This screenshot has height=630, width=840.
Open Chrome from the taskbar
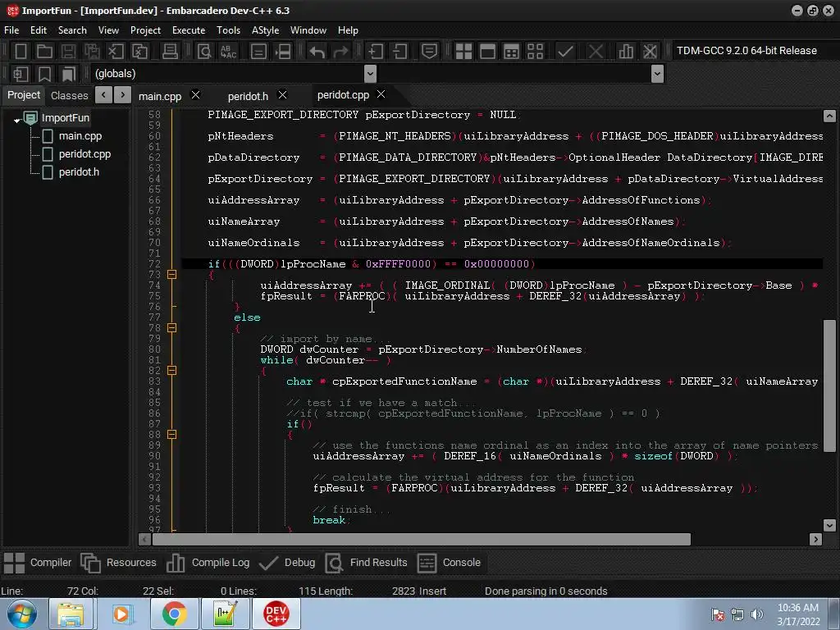[174, 614]
